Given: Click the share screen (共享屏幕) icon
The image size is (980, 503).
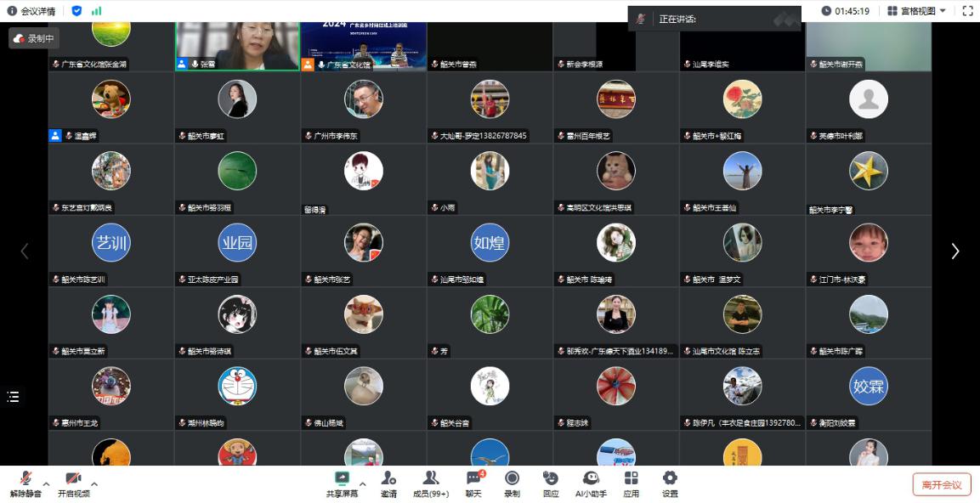Looking at the screenshot, I should [342, 479].
